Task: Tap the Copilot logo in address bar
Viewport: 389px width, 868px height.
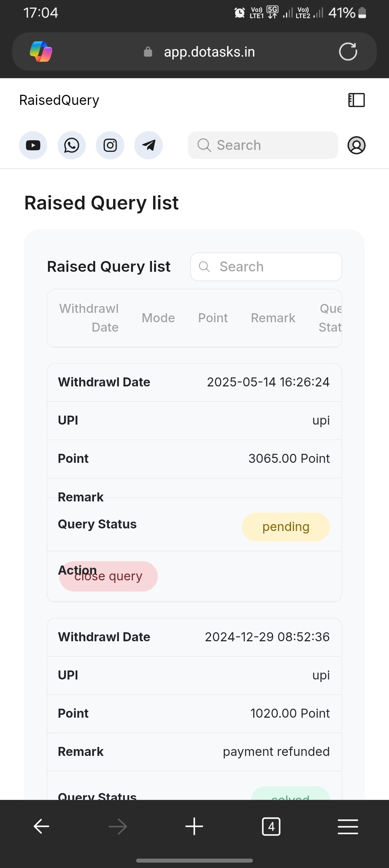Action: coord(41,52)
